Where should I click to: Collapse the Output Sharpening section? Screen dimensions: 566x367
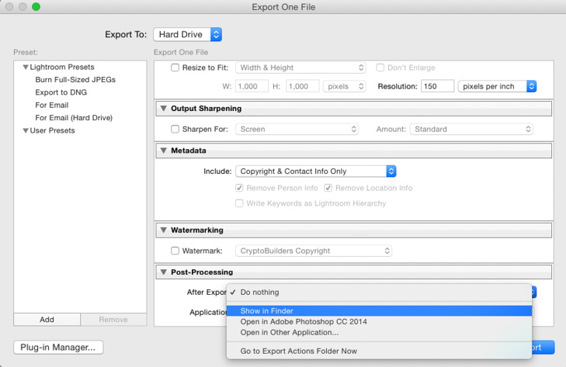click(164, 108)
